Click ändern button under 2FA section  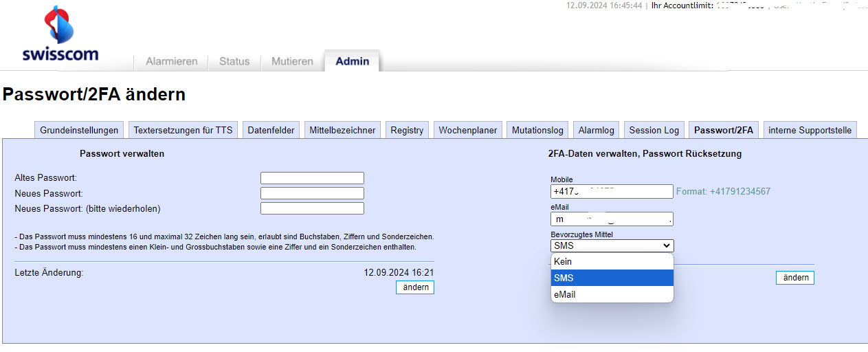coord(795,278)
